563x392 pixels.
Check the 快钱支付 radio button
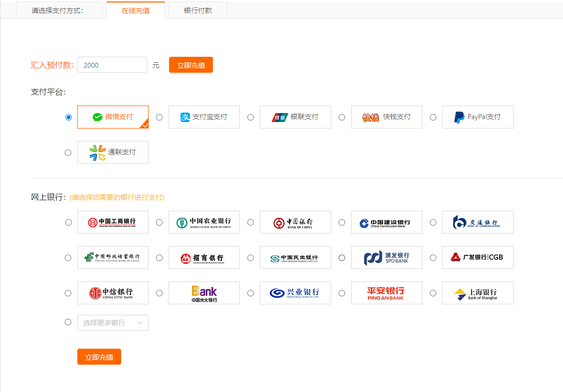click(342, 117)
